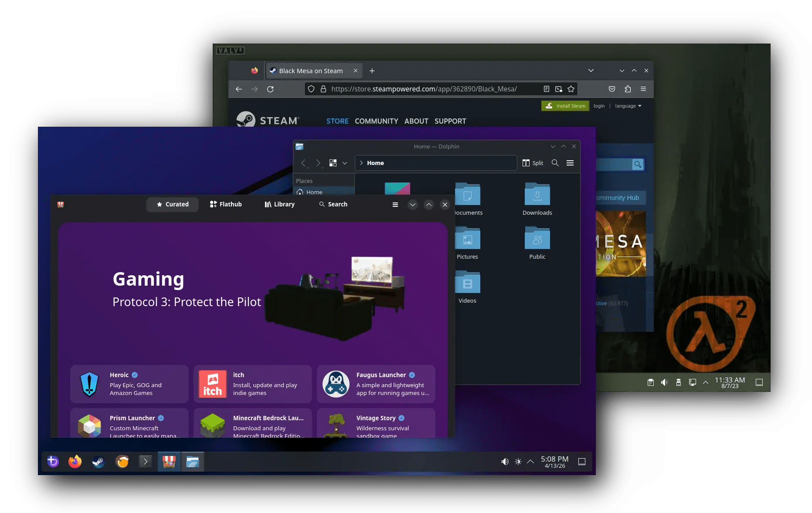The width and height of the screenshot is (812, 513).
Task: Toggle reader view in Firefox address bar
Action: pos(546,89)
